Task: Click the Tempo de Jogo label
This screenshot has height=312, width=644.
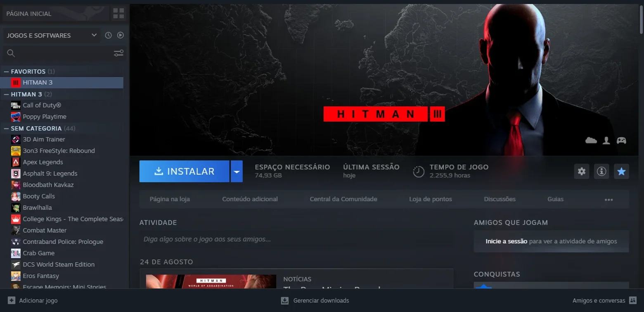Action: [459, 167]
